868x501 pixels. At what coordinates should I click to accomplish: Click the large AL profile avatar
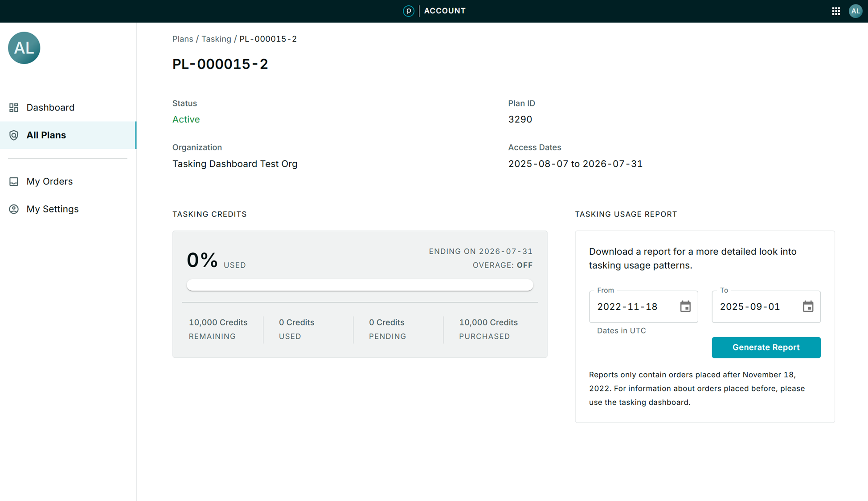tap(24, 48)
